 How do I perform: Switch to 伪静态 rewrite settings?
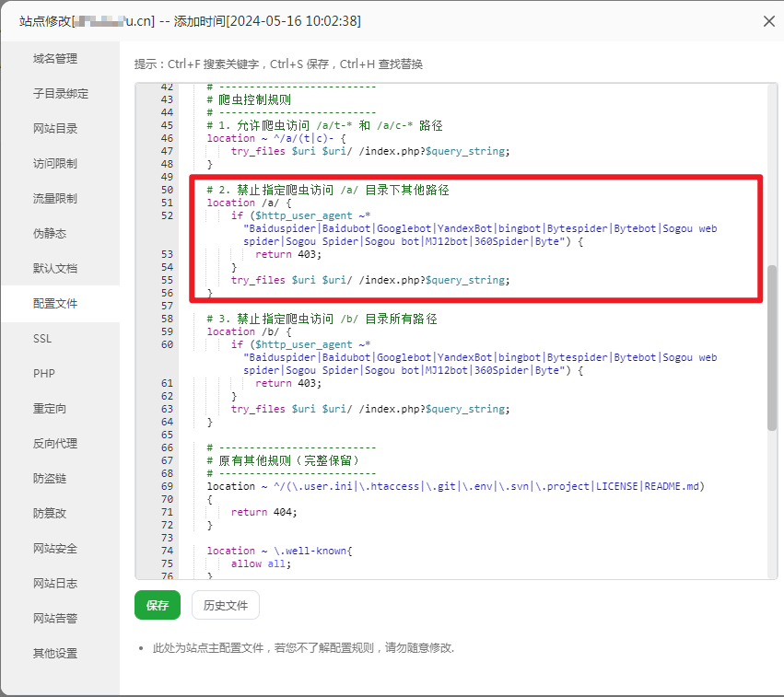click(50, 234)
